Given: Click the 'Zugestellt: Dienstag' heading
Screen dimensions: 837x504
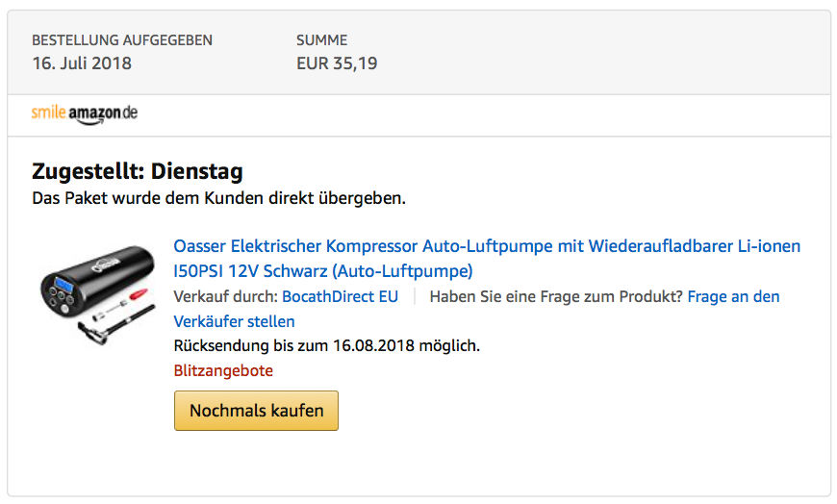Looking at the screenshot, I should [x=138, y=172].
